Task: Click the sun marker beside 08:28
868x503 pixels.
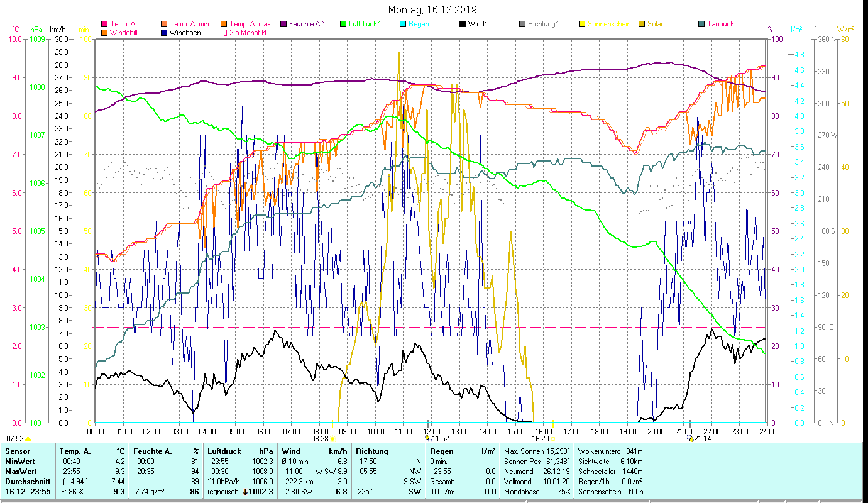Action: click(x=333, y=439)
